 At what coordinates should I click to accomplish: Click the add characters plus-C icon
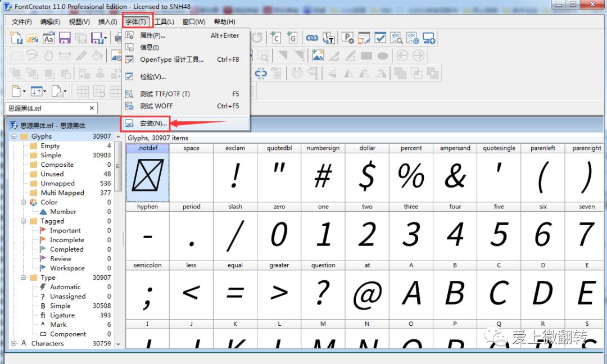tap(275, 38)
